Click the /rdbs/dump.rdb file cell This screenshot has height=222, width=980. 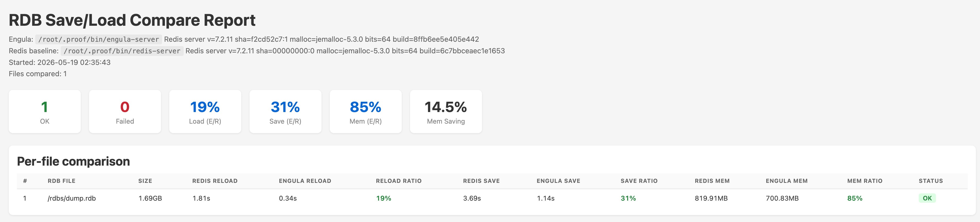tap(72, 198)
